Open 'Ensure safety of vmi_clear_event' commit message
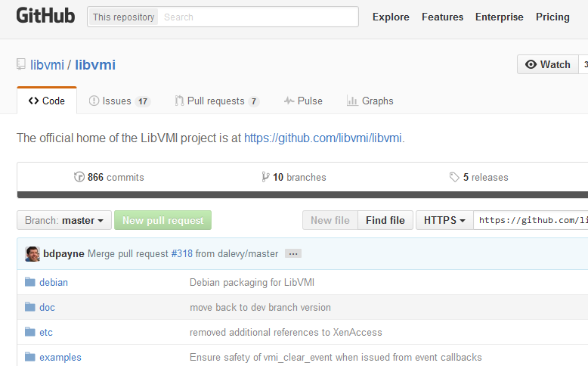This screenshot has height=366, width=588. click(336, 358)
